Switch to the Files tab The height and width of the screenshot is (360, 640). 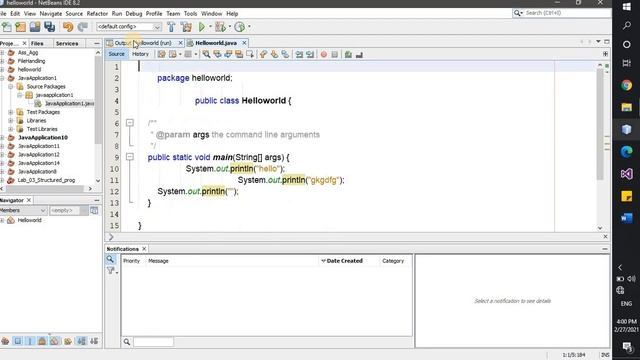click(x=37, y=43)
